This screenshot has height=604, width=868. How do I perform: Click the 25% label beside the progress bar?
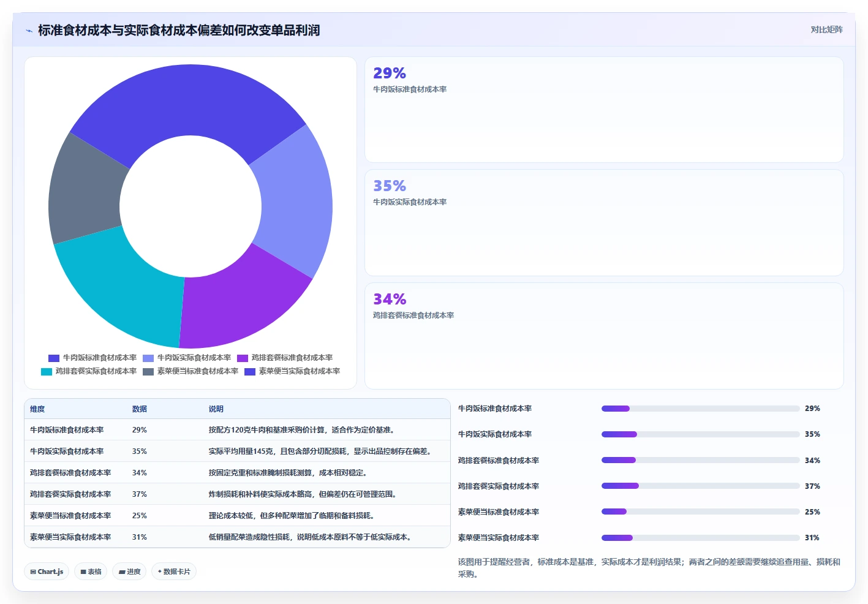pyautogui.click(x=812, y=512)
